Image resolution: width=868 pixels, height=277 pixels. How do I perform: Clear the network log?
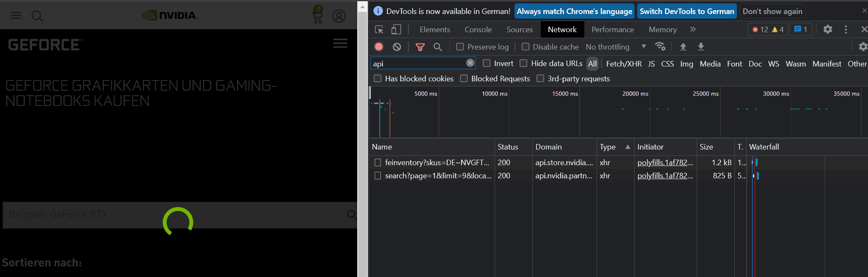tap(397, 47)
